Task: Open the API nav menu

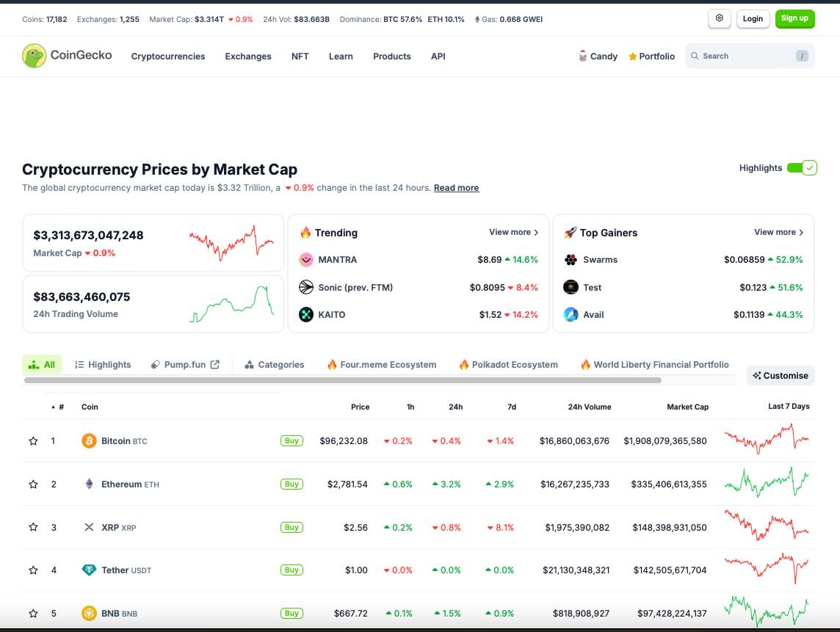Action: 438,57
